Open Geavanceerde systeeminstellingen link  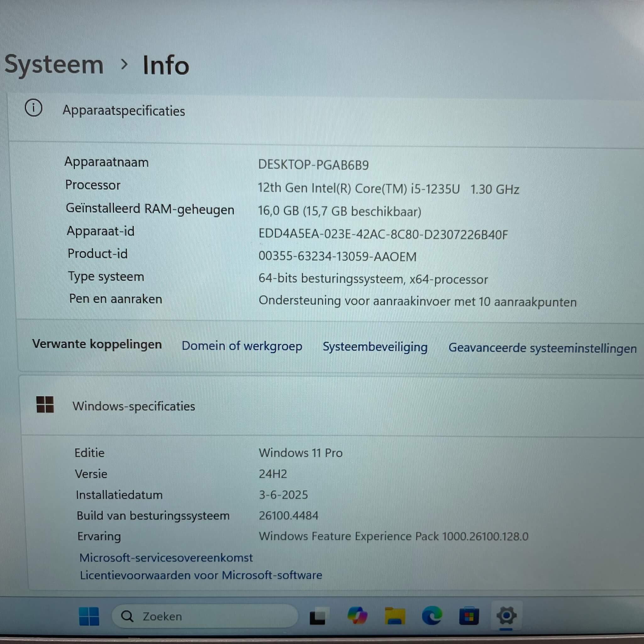pos(542,349)
